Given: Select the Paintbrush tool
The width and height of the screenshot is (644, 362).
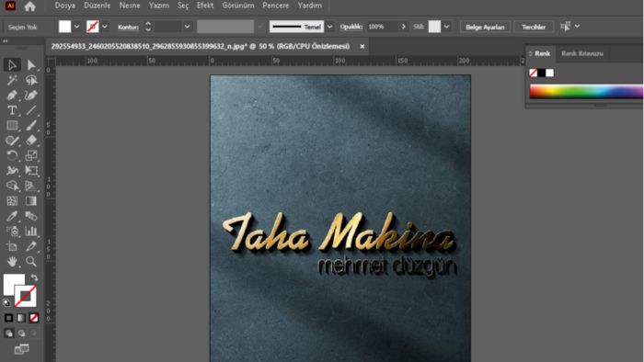Looking at the screenshot, I should 31,126.
